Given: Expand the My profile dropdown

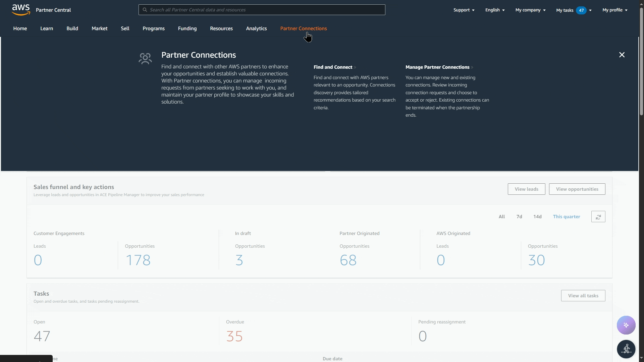Looking at the screenshot, I should 614,10.
